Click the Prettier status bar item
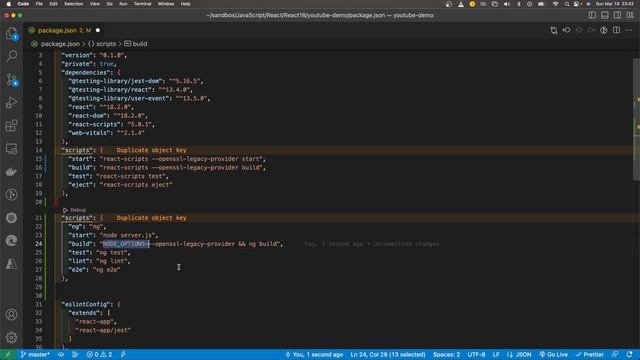Image resolution: width=640 pixels, height=360 pixels. (x=589, y=355)
